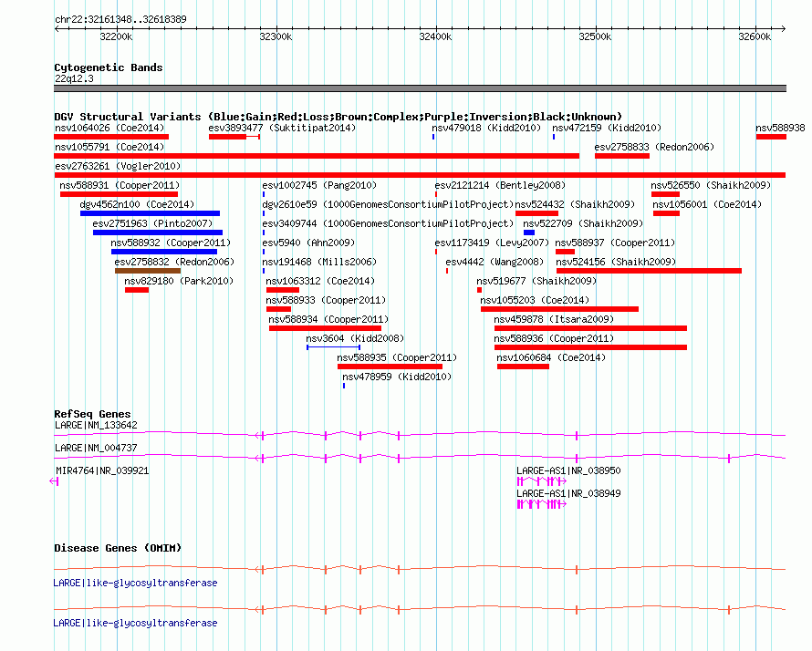Click the Cytogenetic Bands track title
812x651 pixels.
tap(109, 67)
